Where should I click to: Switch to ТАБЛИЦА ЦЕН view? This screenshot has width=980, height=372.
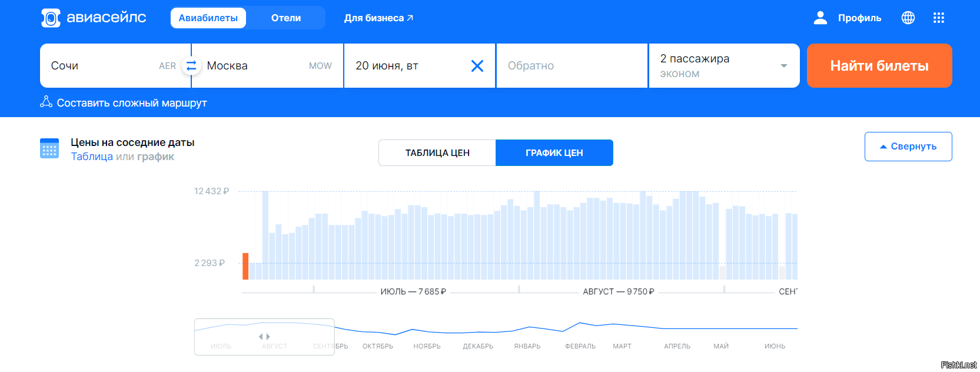(437, 153)
